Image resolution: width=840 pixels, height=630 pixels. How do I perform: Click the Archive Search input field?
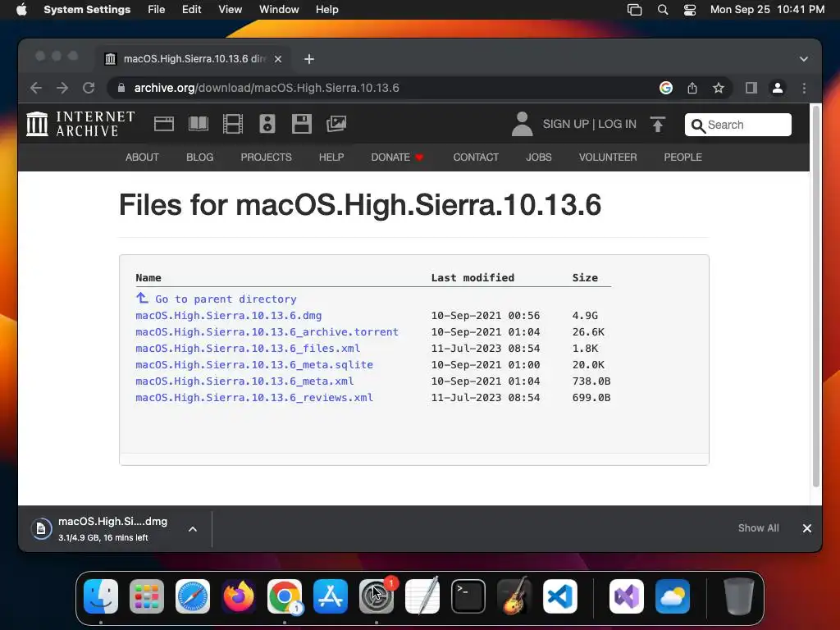[737, 125]
